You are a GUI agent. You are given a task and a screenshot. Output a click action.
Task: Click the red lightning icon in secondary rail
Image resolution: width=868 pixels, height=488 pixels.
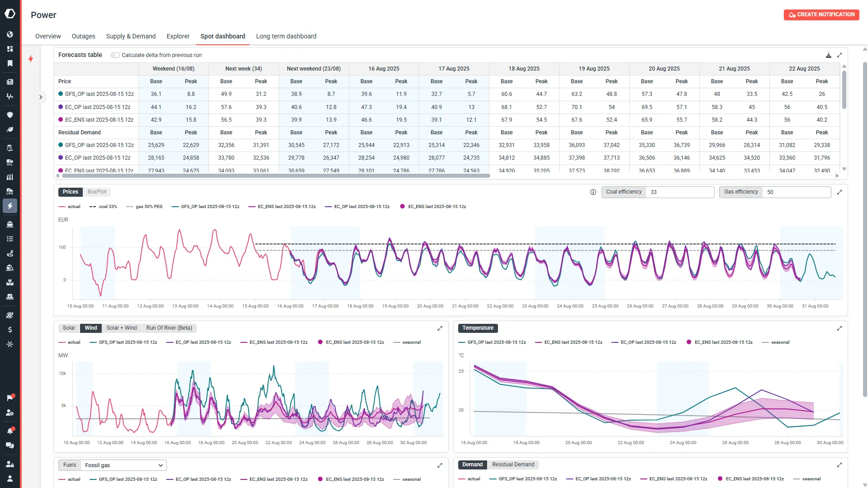click(x=31, y=59)
